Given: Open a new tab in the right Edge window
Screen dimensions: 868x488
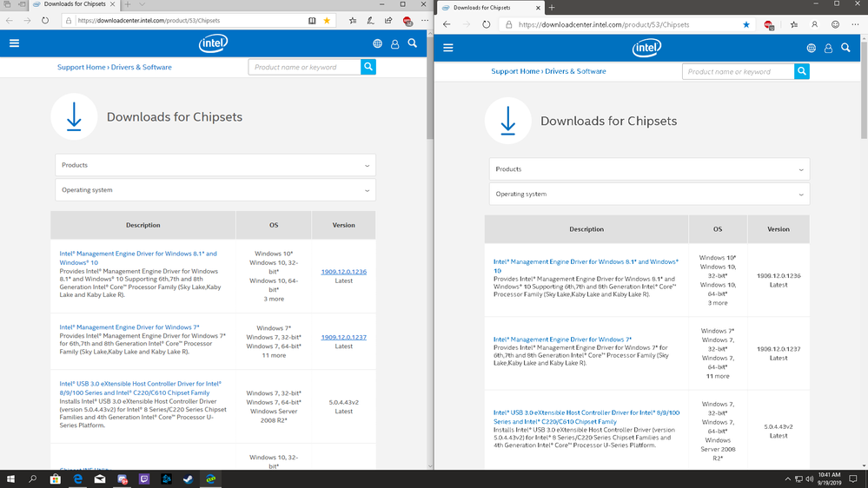Looking at the screenshot, I should tap(552, 8).
